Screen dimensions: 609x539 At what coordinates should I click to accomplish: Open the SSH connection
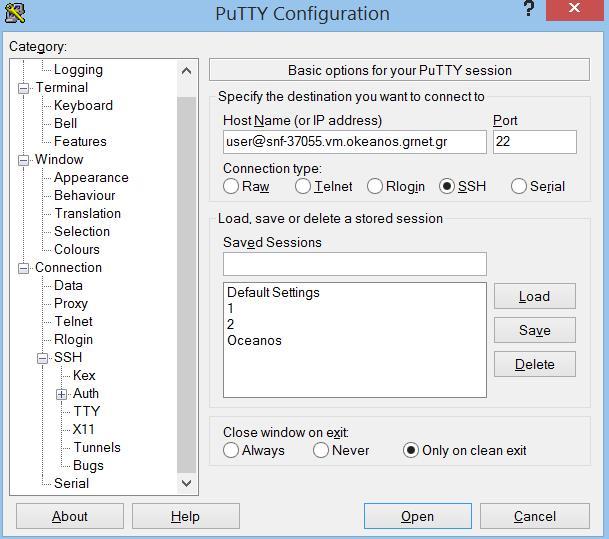(x=418, y=516)
